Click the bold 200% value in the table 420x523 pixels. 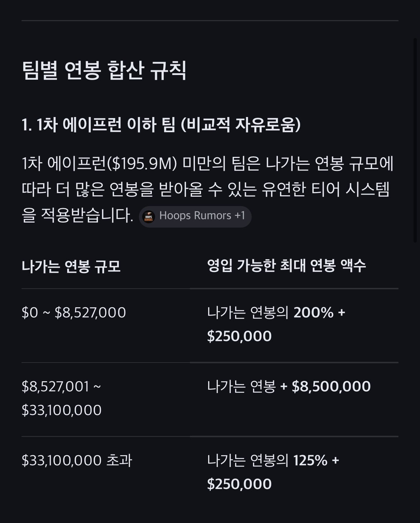click(x=313, y=313)
